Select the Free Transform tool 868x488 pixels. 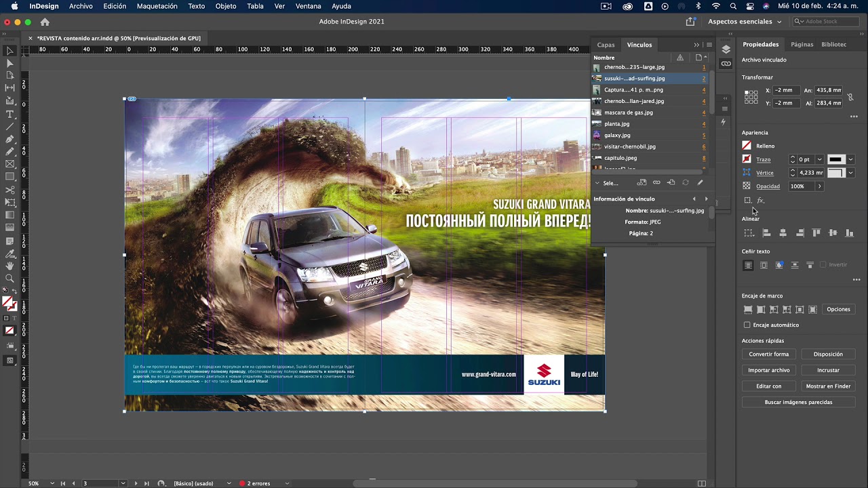click(x=10, y=203)
